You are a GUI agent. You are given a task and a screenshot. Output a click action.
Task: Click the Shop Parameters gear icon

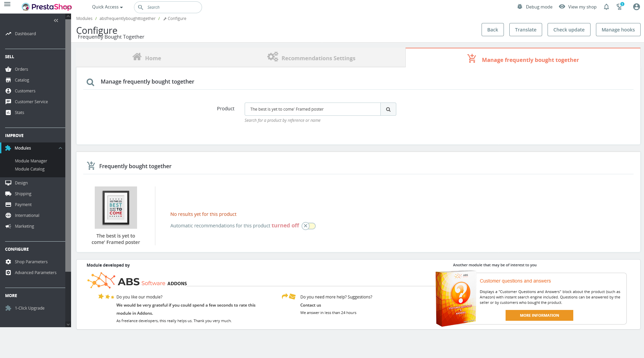click(x=8, y=262)
